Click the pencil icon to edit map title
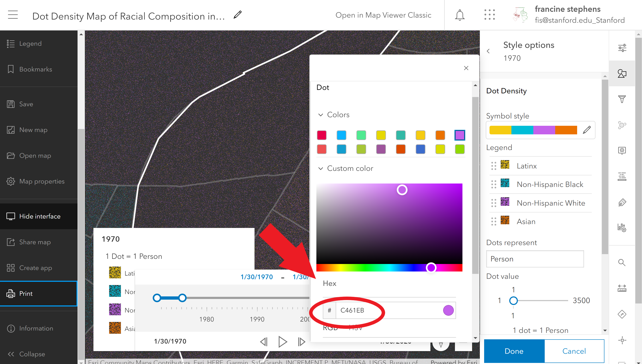 click(x=237, y=15)
